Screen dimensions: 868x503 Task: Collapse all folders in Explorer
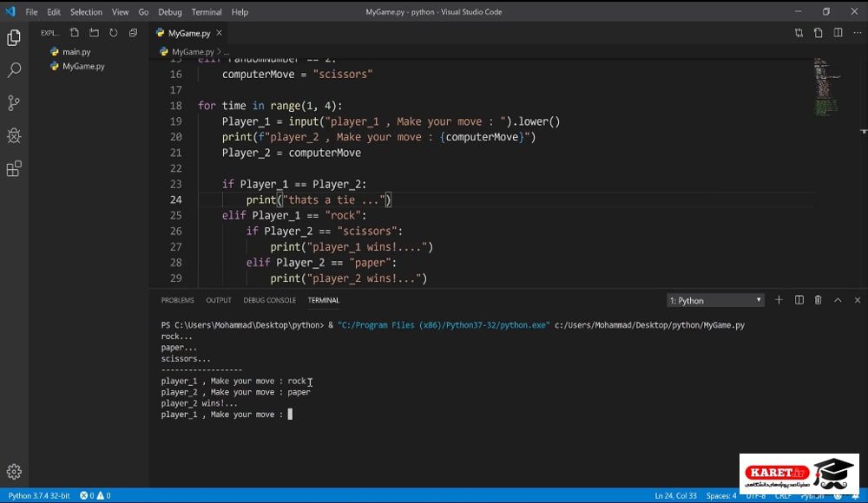(x=133, y=33)
